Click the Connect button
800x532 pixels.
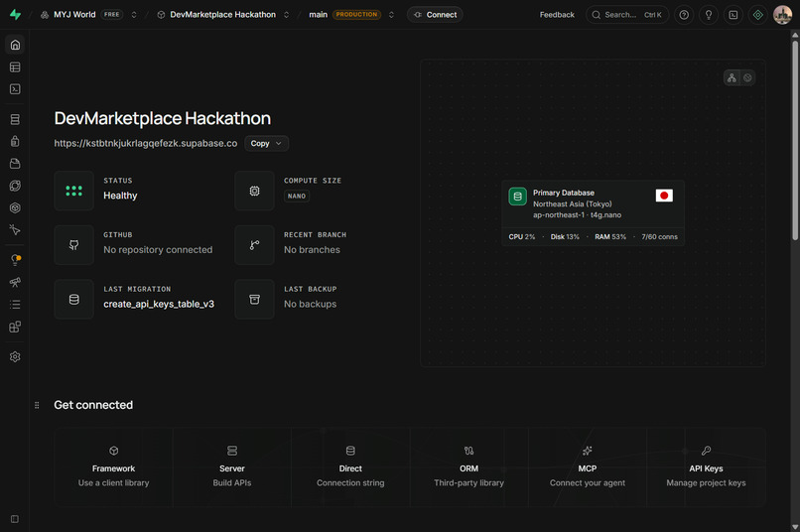435,15
